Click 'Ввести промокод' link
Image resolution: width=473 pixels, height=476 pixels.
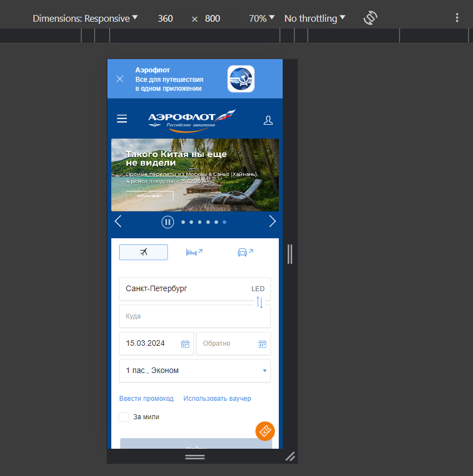[146, 398]
